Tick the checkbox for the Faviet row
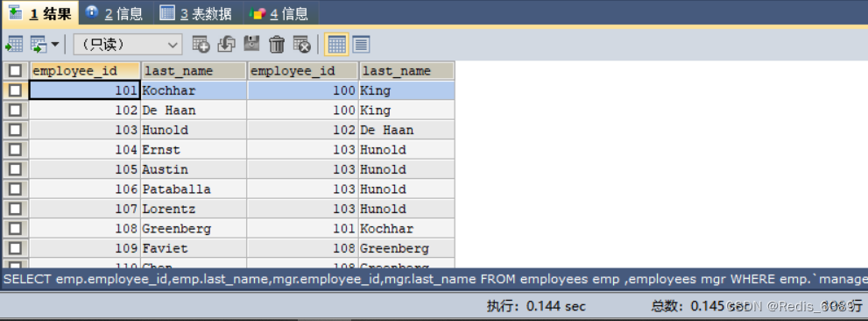Viewport: 868px width, 321px height. pos(15,248)
